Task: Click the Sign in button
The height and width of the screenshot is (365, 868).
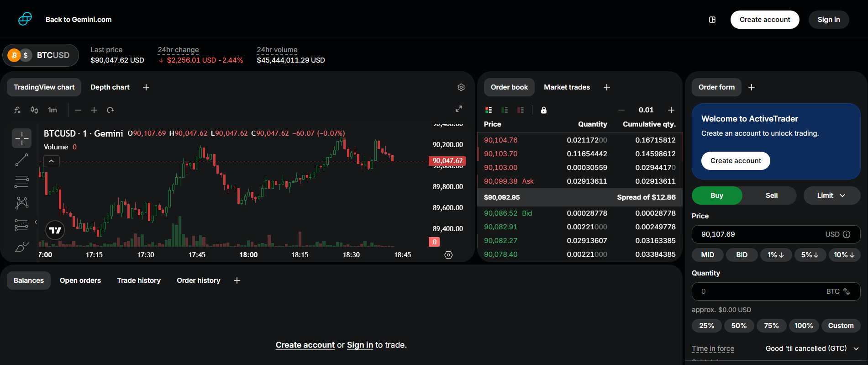Action: [x=828, y=20]
